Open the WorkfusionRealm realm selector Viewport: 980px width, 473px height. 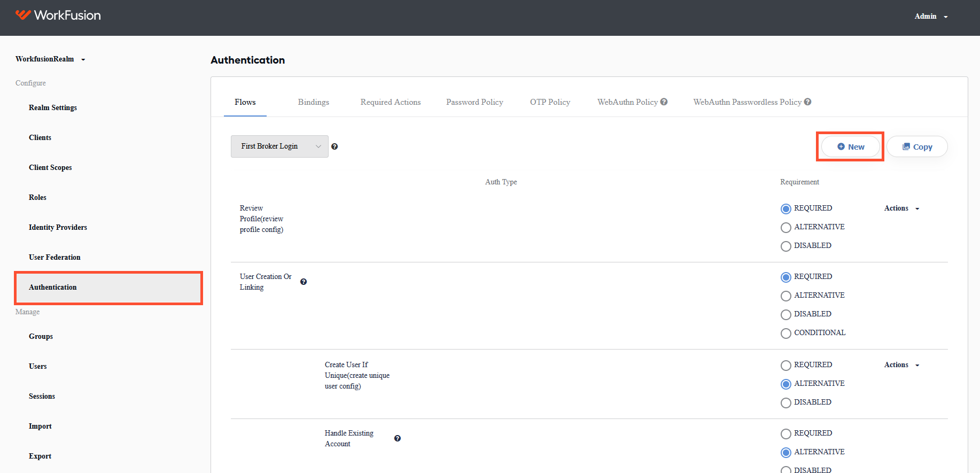pyautogui.click(x=50, y=59)
